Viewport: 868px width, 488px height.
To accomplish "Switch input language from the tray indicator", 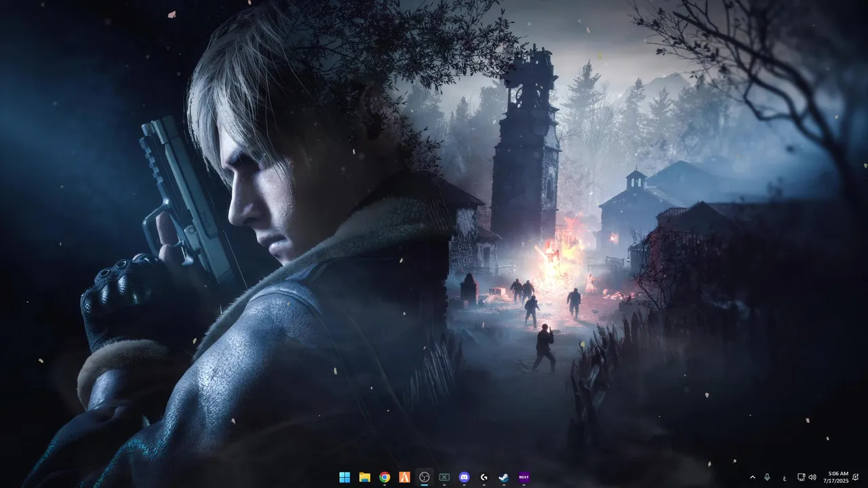I will pos(785,477).
